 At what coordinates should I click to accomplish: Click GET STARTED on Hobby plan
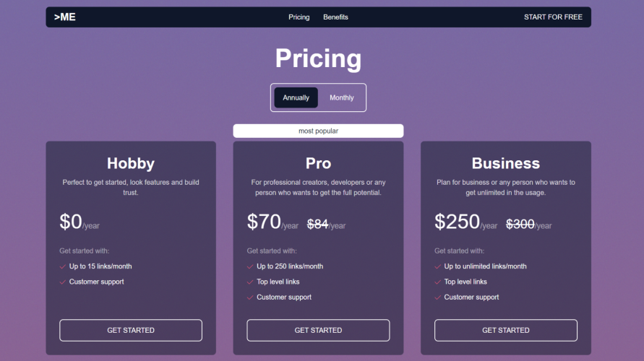pos(131,330)
